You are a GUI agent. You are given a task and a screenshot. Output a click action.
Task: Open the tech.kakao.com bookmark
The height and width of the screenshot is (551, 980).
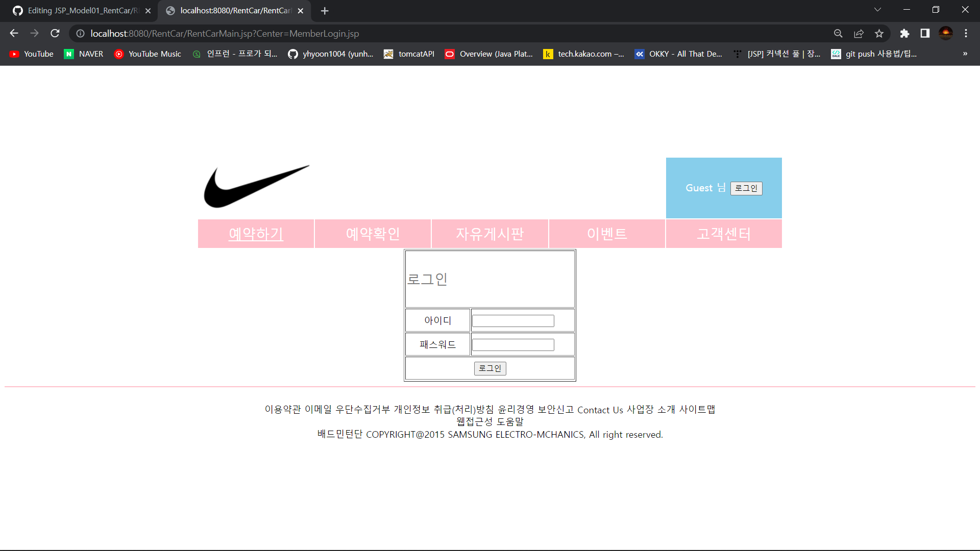[584, 54]
